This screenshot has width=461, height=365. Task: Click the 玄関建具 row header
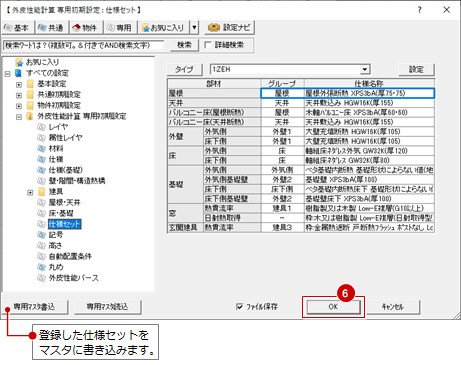(185, 228)
